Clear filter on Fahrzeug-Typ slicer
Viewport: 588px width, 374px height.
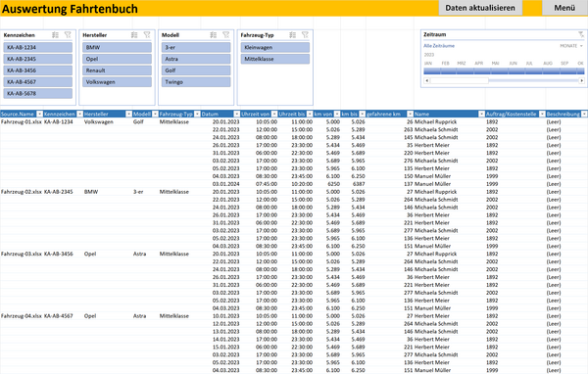coord(305,35)
